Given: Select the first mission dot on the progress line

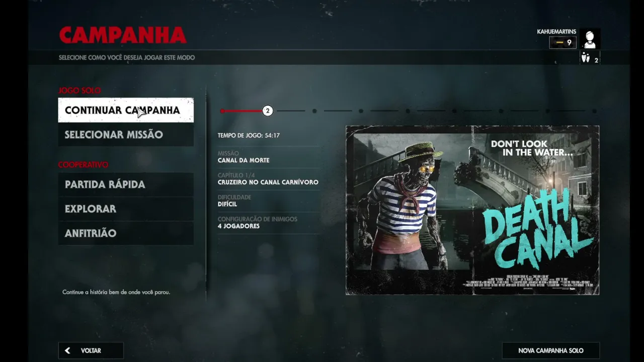Looking at the screenshot, I should coord(222,111).
